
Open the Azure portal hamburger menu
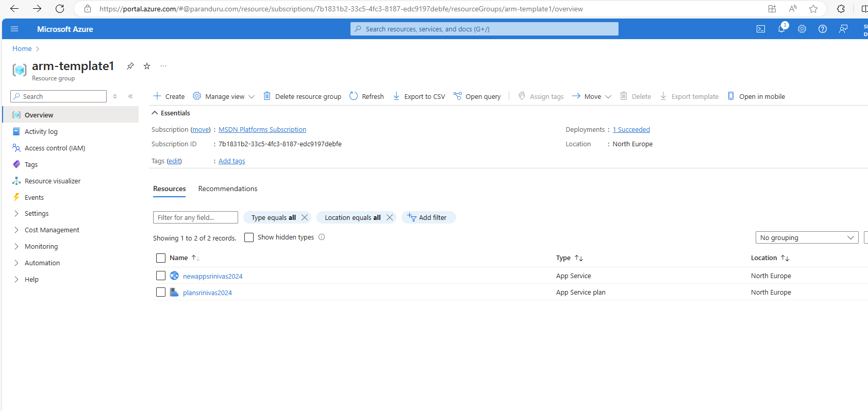tap(14, 29)
